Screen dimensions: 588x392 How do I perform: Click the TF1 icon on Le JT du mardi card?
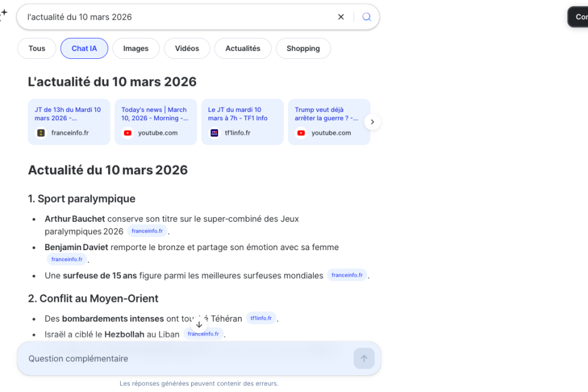pyautogui.click(x=214, y=133)
